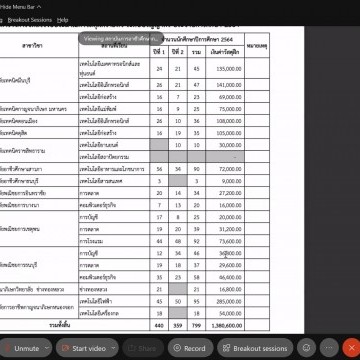This screenshot has height=360, width=360.
Task: Unmute the microphone
Action: [x=22, y=348]
